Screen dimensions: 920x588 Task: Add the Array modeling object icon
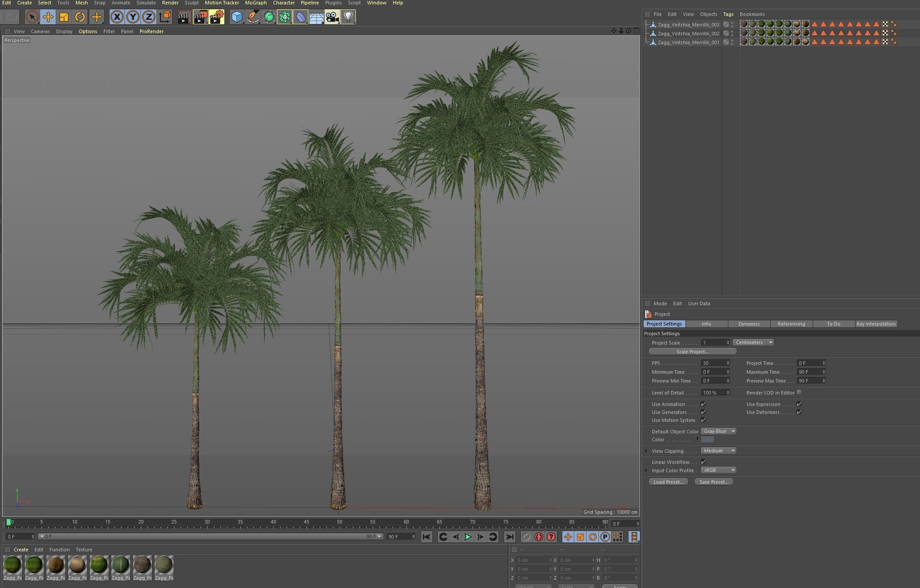285,17
